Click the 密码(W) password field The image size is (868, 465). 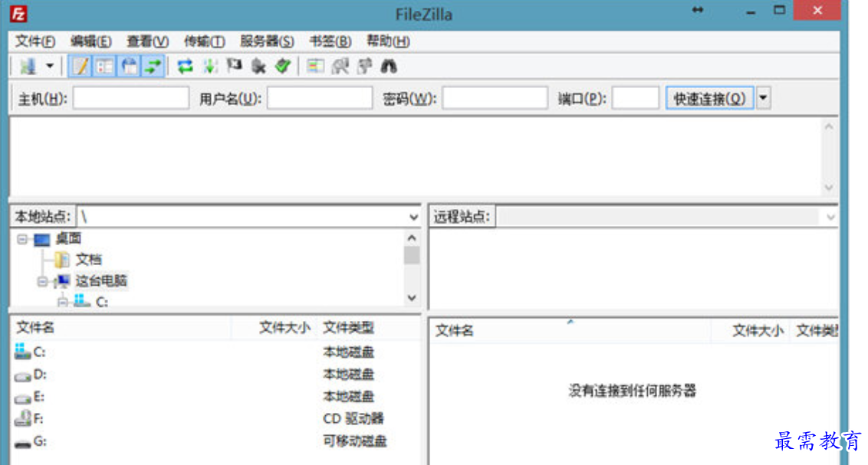click(x=495, y=98)
